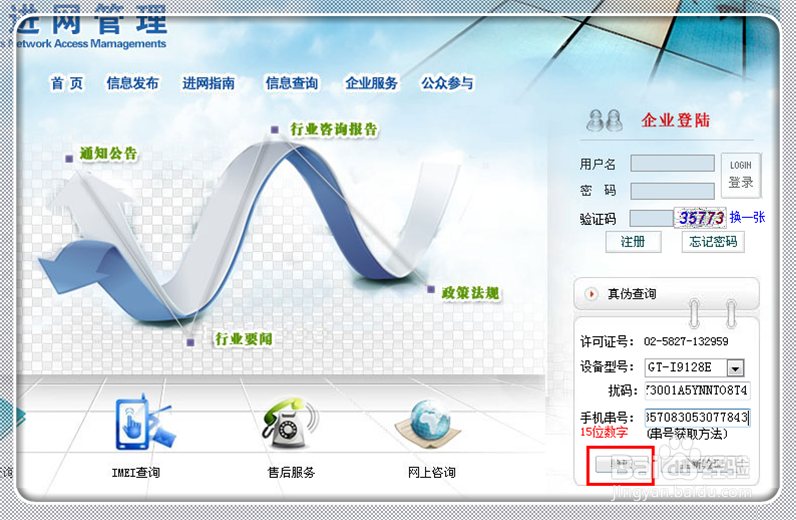Click the 售后服务 label text
The image size is (796, 520).
(x=291, y=473)
